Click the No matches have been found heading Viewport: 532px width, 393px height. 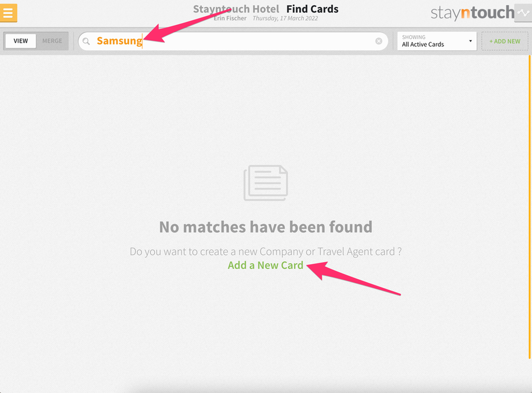point(265,227)
